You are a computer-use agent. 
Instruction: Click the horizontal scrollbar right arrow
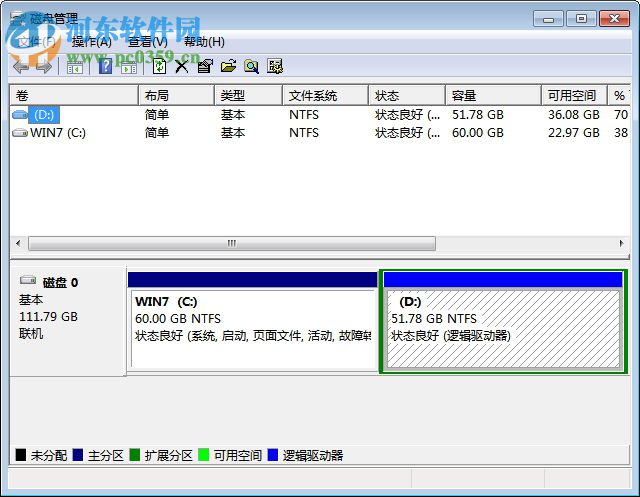621,243
